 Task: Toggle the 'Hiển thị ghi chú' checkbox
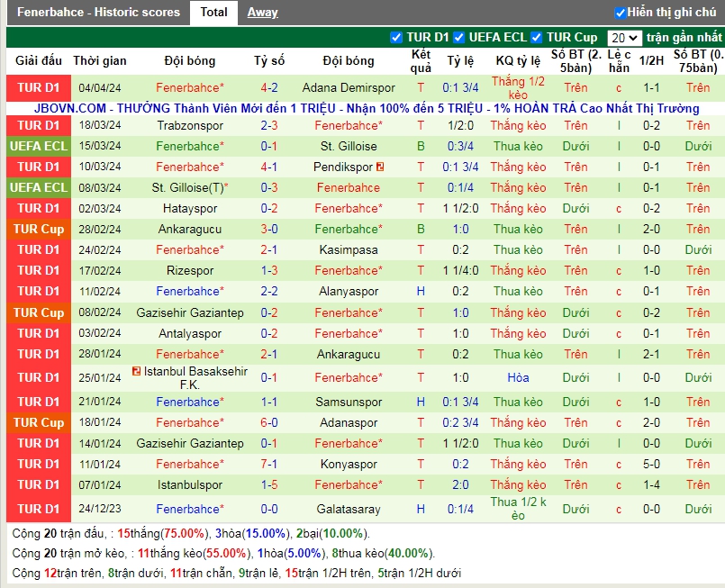tap(621, 13)
